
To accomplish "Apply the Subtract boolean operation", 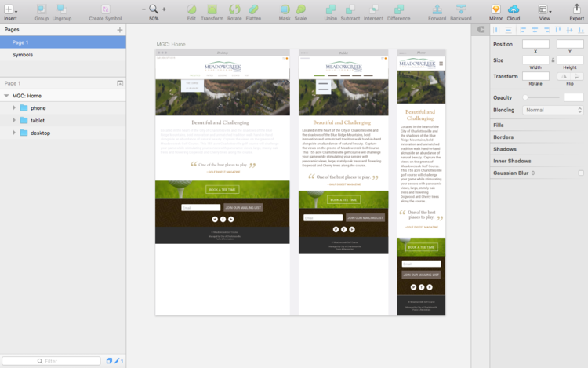I will [x=350, y=12].
